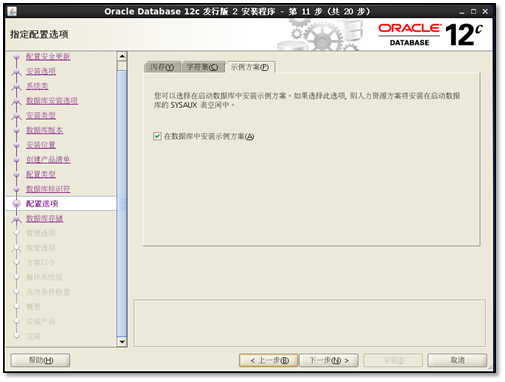Select current 配置选项 step
505x382 pixels.
click(42, 204)
